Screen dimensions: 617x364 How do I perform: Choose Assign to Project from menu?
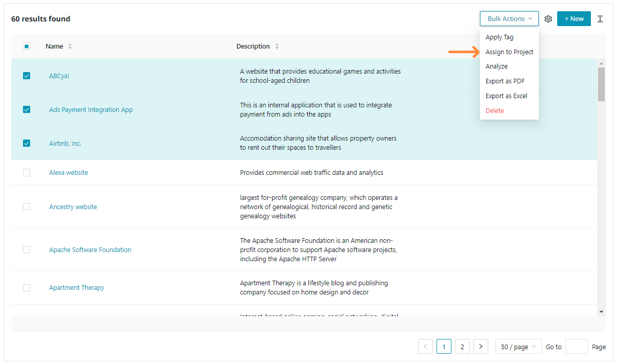[509, 52]
